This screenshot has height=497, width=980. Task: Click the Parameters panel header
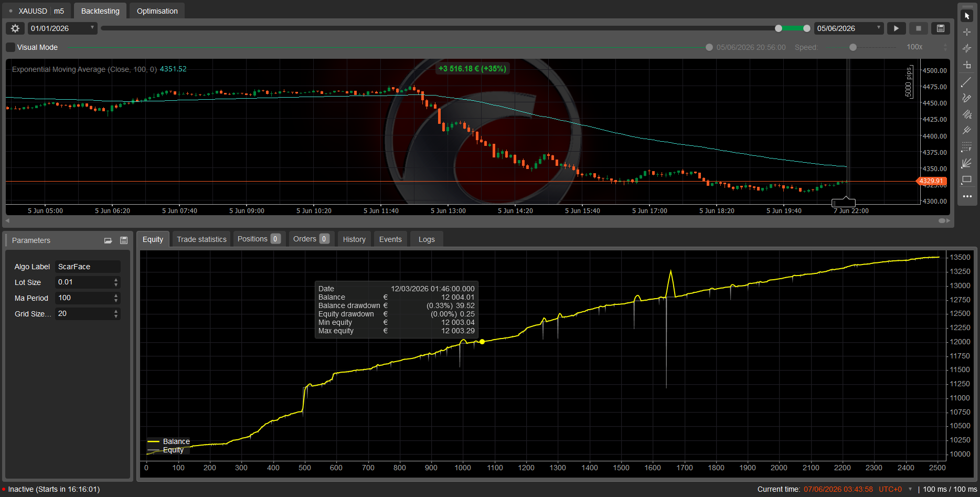[x=67, y=240]
